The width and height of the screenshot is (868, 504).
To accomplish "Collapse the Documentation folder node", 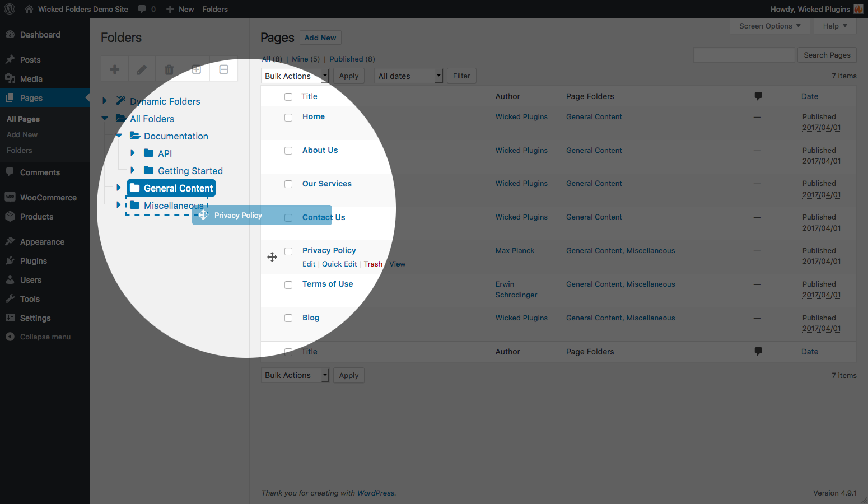I will click(119, 136).
